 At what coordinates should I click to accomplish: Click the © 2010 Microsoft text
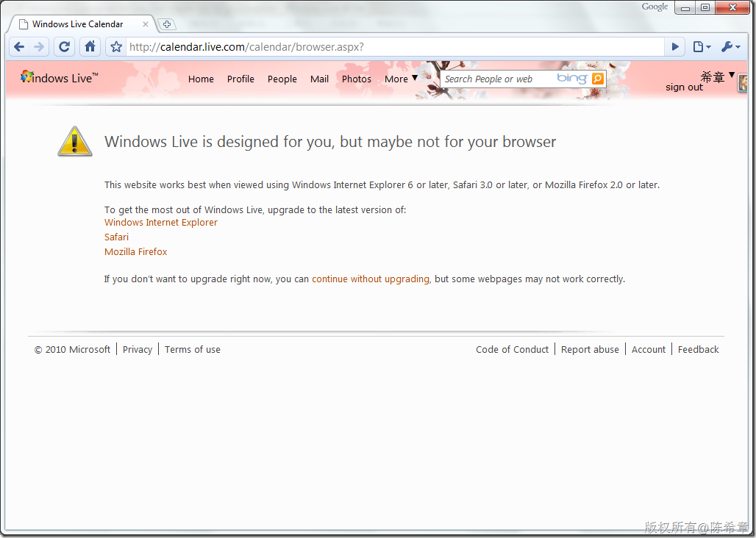point(72,350)
